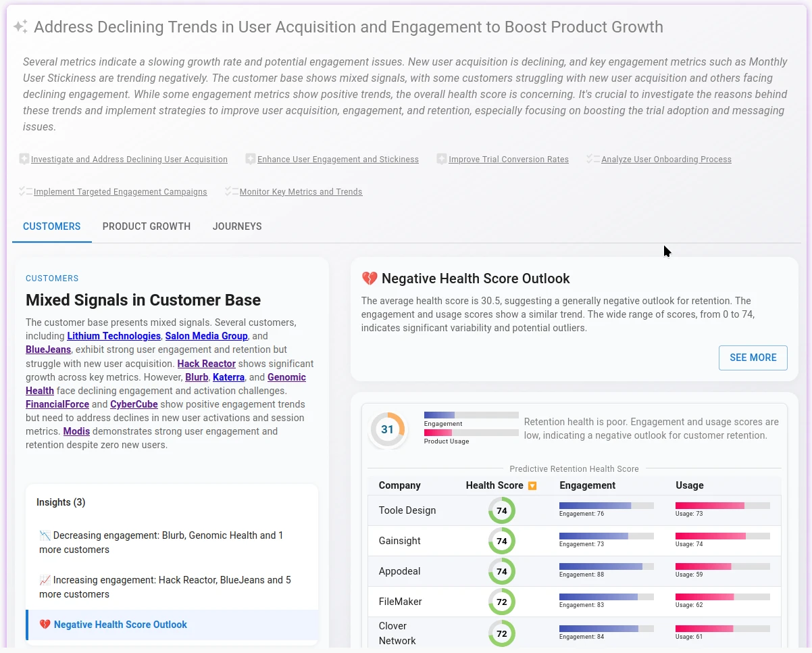Click Gainsight's Engagement 73 bar
Image resolution: width=812 pixels, height=653 pixels.
click(x=607, y=536)
